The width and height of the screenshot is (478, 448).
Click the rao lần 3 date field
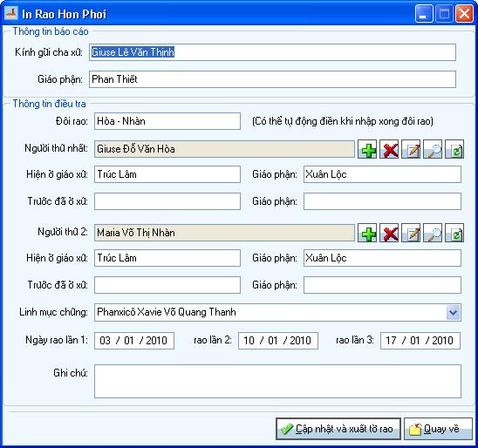[420, 341]
